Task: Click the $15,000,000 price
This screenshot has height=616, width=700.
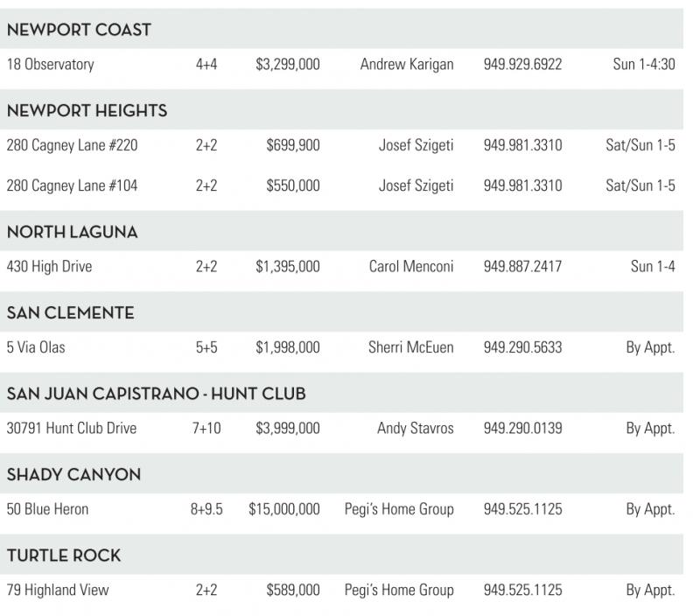Action: click(x=284, y=509)
